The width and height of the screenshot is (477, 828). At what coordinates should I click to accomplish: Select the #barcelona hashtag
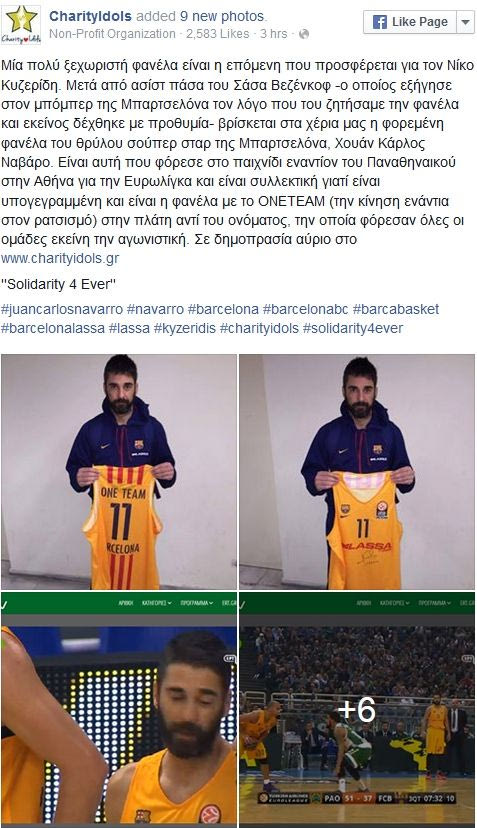(223, 309)
